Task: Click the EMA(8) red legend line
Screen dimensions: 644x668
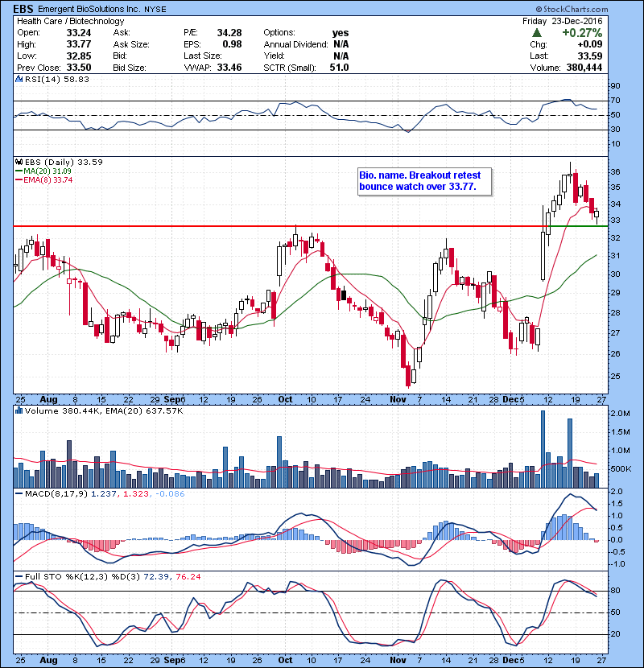Action: pos(19,179)
